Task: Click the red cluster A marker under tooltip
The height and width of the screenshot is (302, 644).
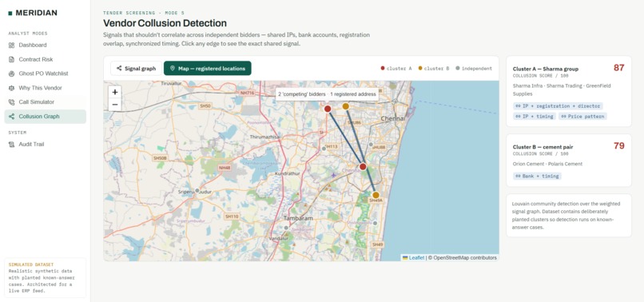Action: pos(328,109)
